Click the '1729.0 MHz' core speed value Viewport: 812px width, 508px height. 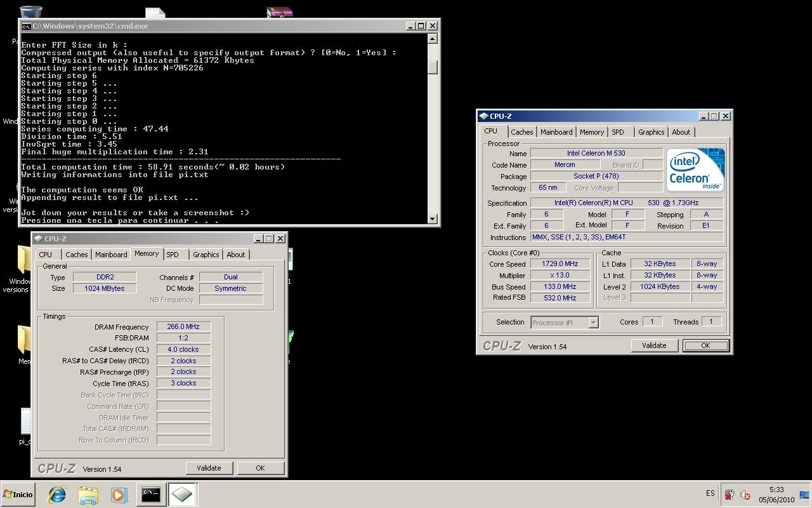click(x=560, y=264)
